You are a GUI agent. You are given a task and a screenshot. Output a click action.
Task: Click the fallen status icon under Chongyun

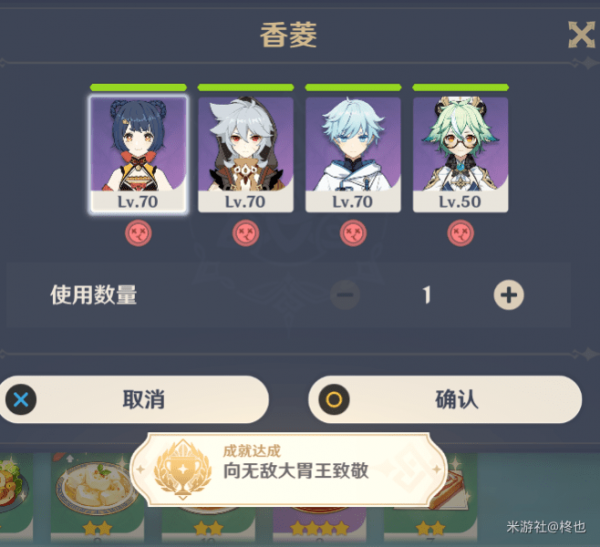click(353, 233)
